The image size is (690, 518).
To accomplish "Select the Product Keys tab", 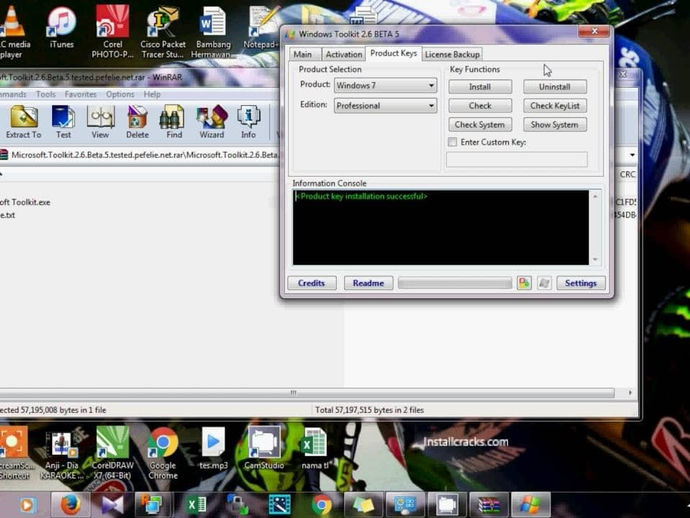I will 393,53.
